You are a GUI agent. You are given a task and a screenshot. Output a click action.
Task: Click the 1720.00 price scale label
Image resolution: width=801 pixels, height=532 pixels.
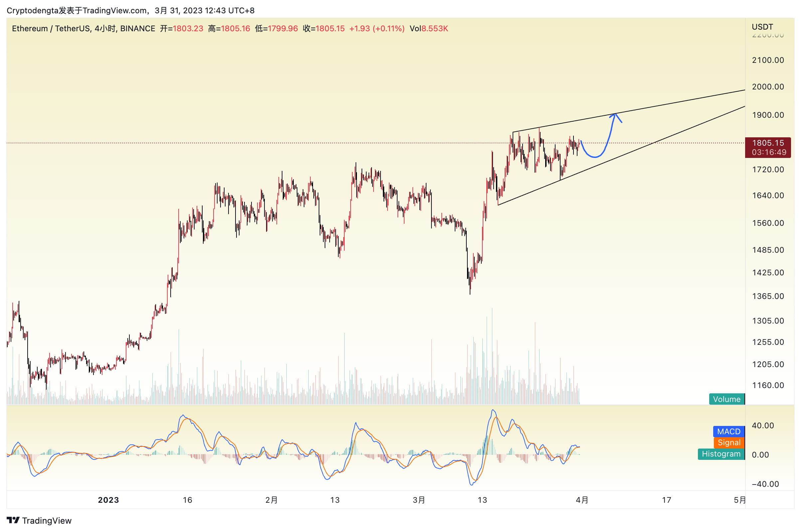(768, 170)
